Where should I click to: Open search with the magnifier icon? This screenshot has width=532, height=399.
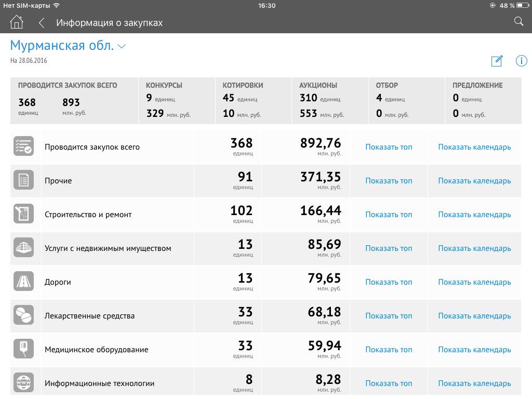(518, 21)
